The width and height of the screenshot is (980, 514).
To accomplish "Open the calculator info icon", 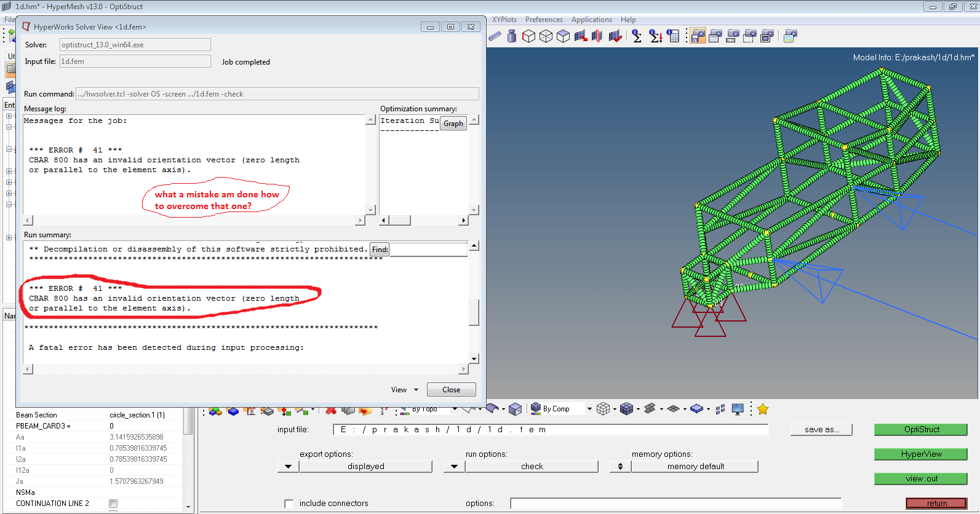I will (x=674, y=36).
